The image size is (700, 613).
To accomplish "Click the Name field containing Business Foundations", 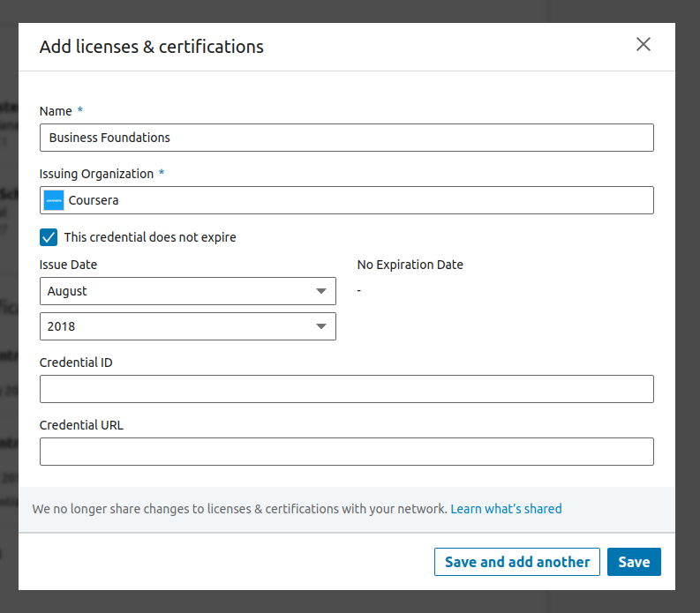I will tap(346, 138).
